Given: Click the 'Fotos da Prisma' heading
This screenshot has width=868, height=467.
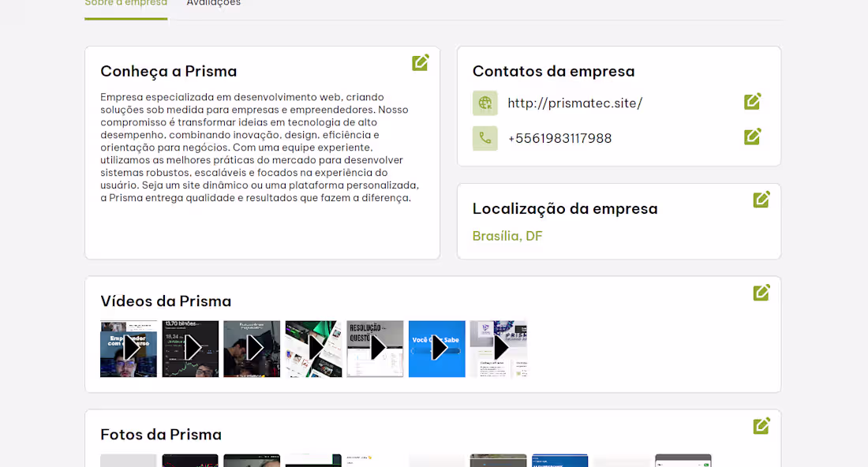Looking at the screenshot, I should pos(160,435).
